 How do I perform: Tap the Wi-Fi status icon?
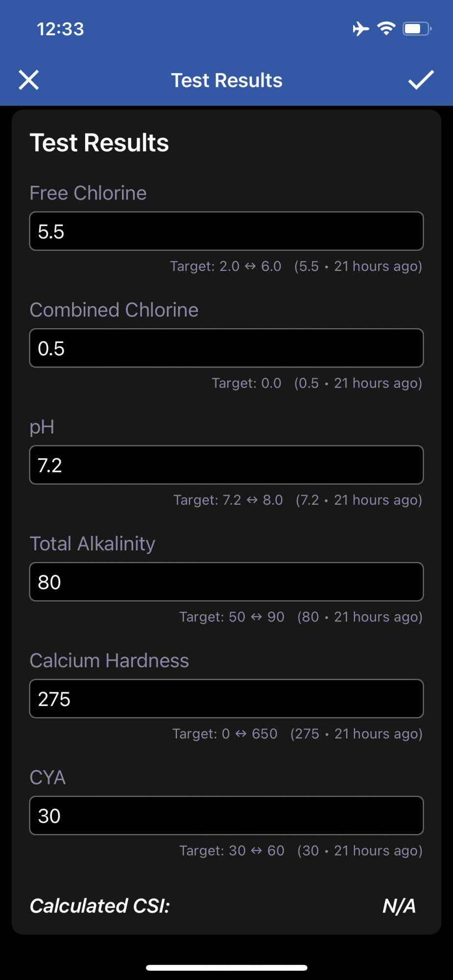386,29
